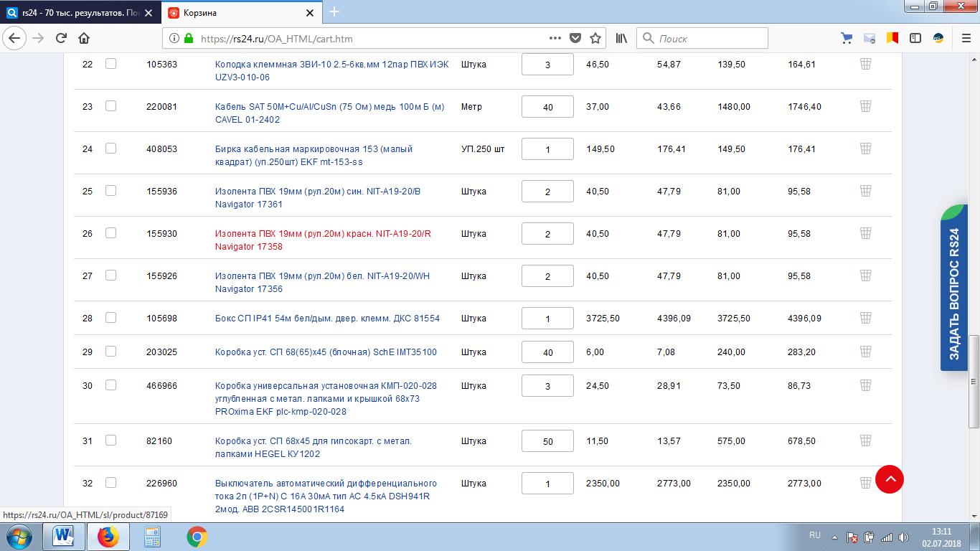Screen dimensions: 980x551
Task: Save page to Pocket
Action: click(x=575, y=38)
